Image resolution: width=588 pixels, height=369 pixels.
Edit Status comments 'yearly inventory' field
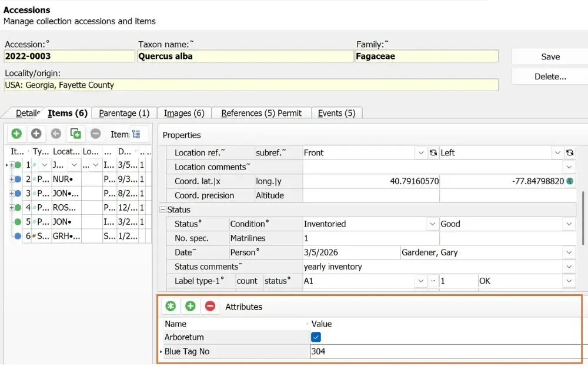pos(433,267)
